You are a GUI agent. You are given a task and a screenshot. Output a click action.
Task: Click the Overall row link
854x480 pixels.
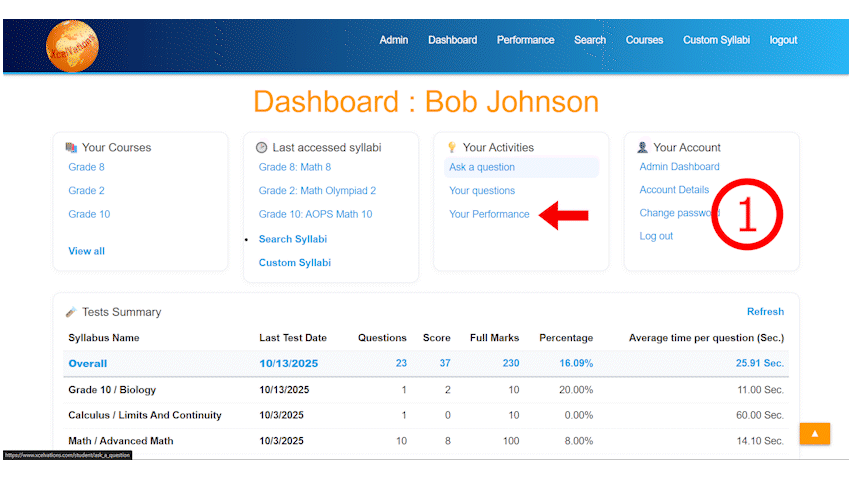(88, 363)
